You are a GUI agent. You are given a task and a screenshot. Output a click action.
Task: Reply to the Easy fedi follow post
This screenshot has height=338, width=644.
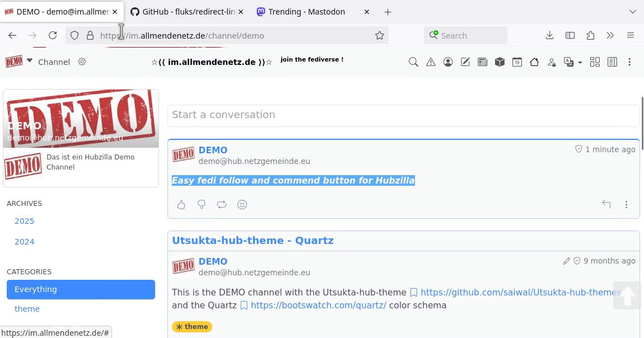click(606, 205)
